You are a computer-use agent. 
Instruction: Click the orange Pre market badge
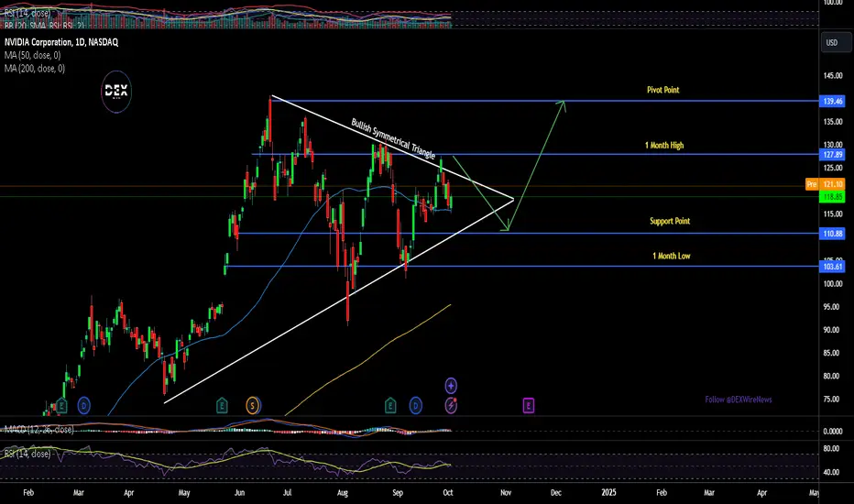812,184
